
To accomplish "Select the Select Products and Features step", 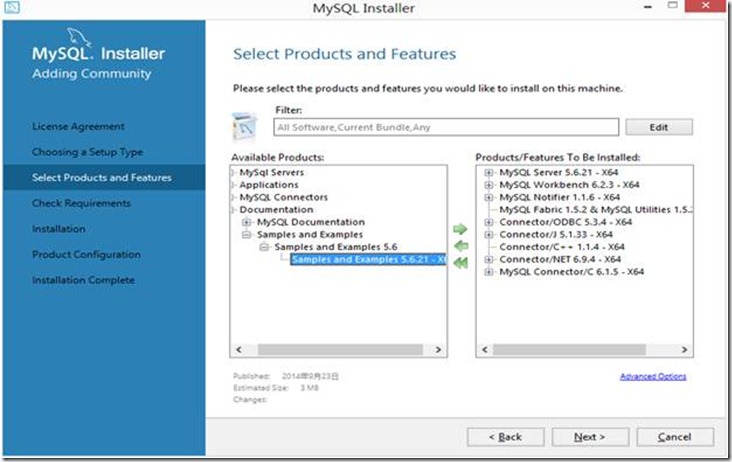I will (104, 177).
